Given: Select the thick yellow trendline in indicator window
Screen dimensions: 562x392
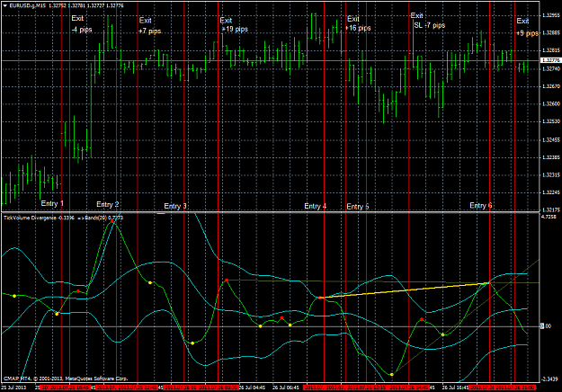Looking at the screenshot, I should (405, 290).
